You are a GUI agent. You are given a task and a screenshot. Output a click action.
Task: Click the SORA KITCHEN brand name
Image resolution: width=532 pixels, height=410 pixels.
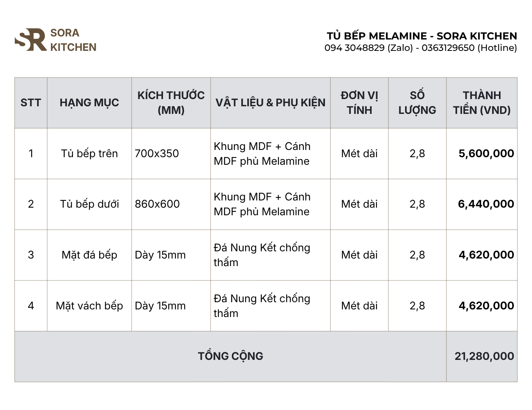73,40
